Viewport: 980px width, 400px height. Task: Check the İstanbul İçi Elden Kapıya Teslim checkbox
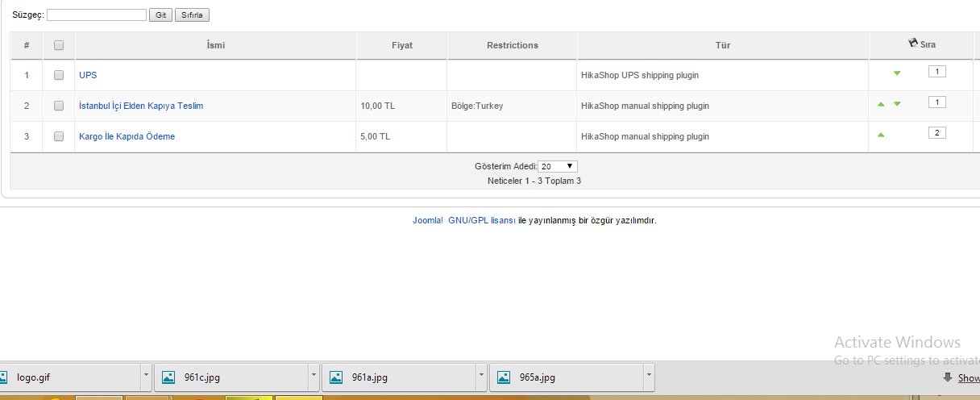click(59, 106)
